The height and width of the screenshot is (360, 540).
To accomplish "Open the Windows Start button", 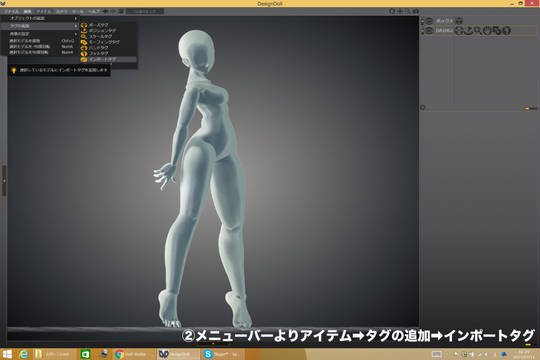I will pyautogui.click(x=7, y=354).
